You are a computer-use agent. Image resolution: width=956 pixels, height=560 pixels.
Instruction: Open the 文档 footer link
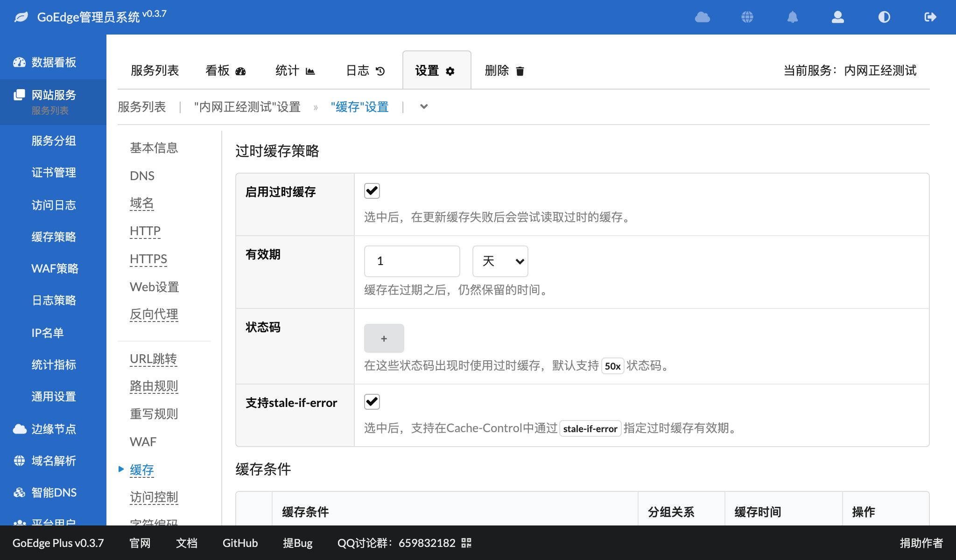pyautogui.click(x=187, y=543)
